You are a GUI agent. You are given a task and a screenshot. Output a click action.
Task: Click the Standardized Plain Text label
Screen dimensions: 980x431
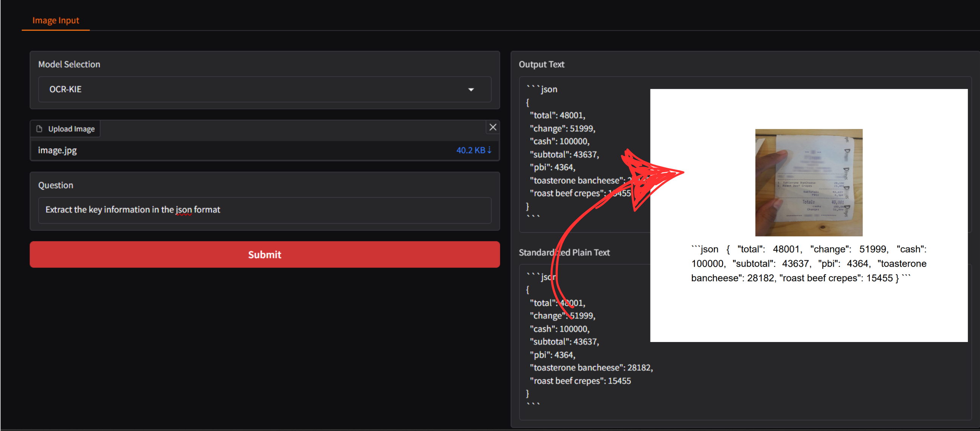point(564,252)
